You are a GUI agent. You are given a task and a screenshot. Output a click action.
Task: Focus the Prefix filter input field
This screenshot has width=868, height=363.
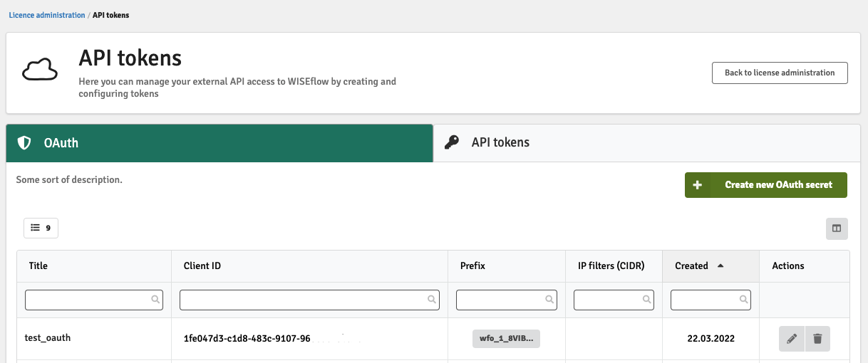[507, 300]
